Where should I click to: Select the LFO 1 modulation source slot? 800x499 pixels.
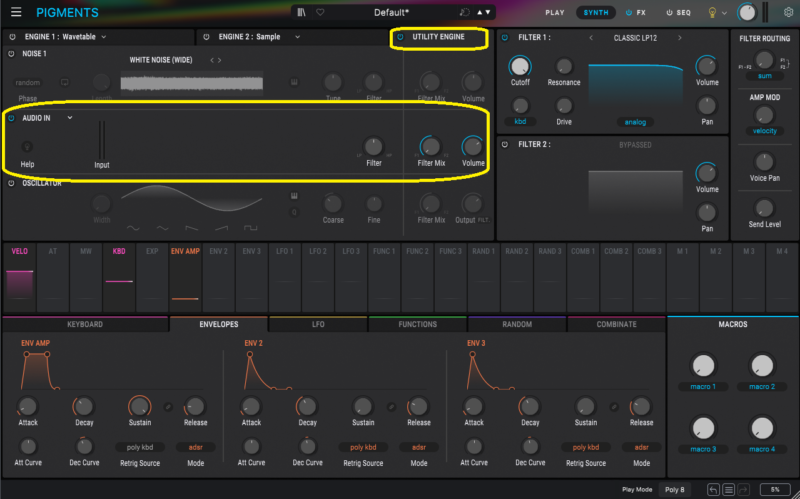285,278
